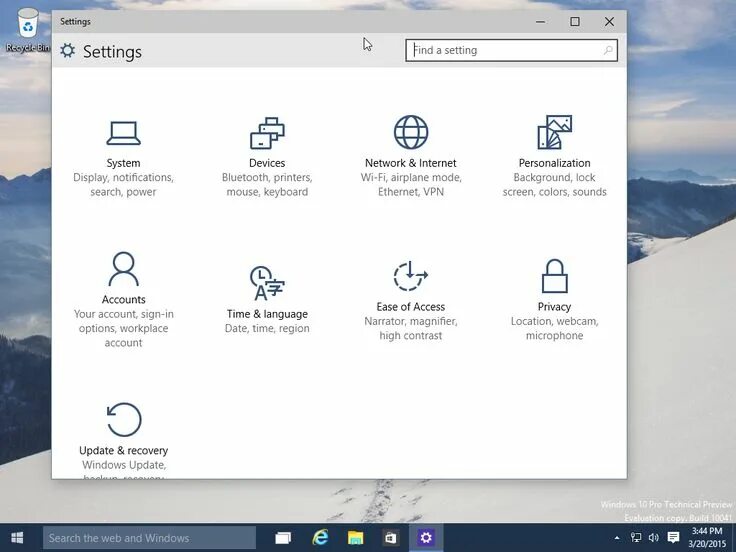Open the Privacy padlock icon
Screen dimensions: 736x552
coord(554,276)
